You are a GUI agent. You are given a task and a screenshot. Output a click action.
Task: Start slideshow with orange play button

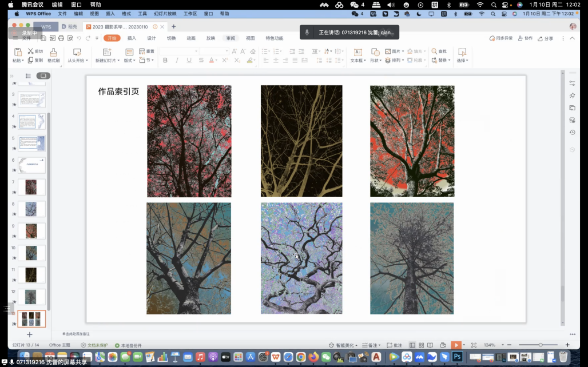[455, 345]
